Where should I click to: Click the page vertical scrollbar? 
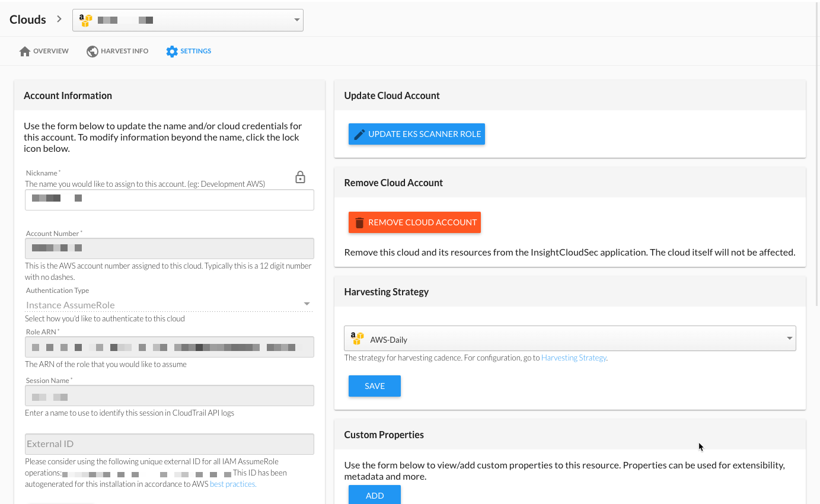pos(818,154)
